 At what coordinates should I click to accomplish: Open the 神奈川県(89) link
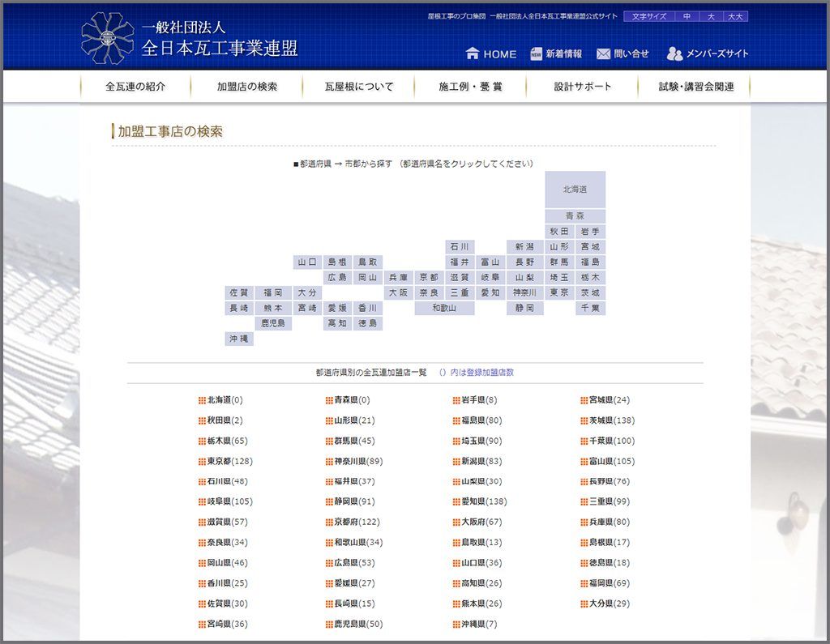click(358, 462)
